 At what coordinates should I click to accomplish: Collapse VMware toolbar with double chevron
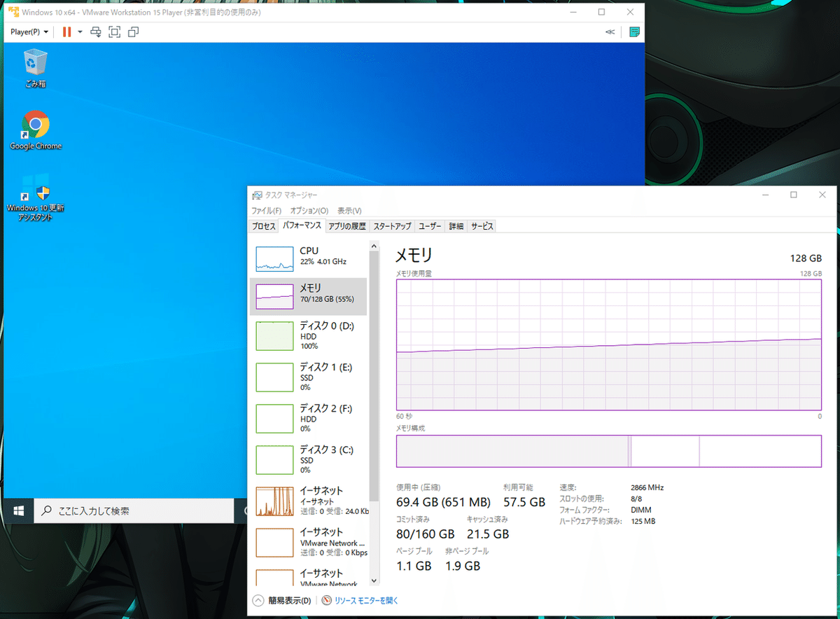(x=610, y=32)
